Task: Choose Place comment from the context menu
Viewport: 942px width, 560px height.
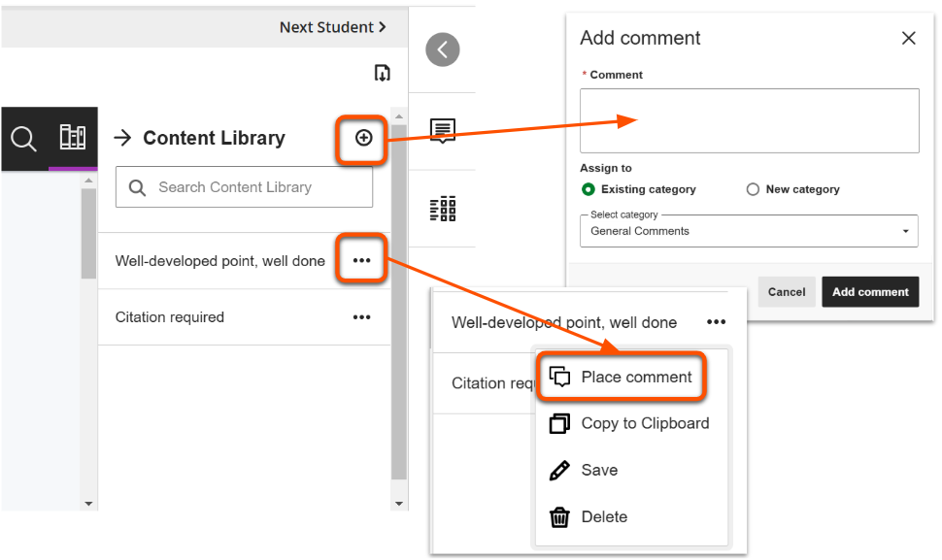Action: pyautogui.click(x=622, y=377)
